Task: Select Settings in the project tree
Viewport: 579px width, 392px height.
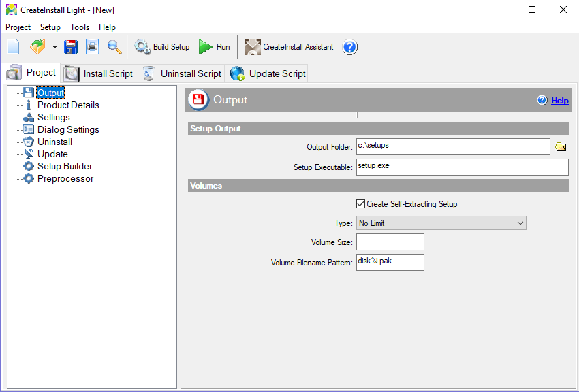Action: point(54,117)
